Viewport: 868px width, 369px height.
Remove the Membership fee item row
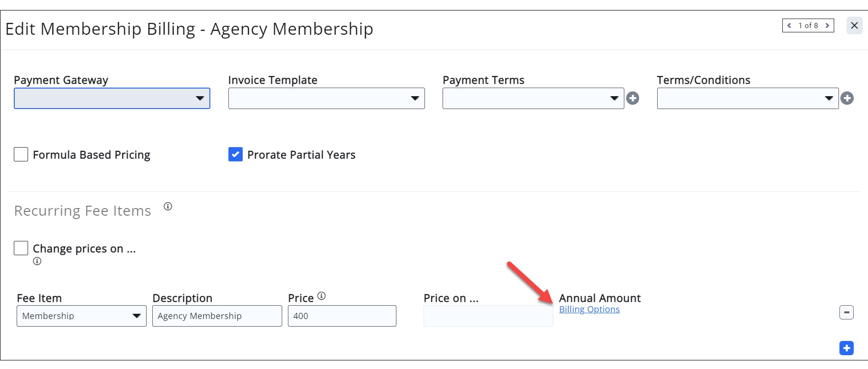pyautogui.click(x=846, y=313)
